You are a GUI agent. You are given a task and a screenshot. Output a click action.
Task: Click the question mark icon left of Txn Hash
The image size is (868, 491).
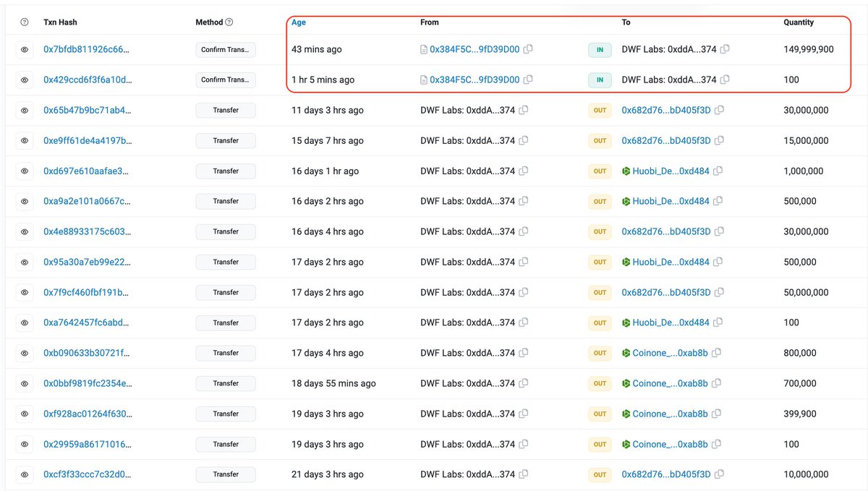coord(25,22)
